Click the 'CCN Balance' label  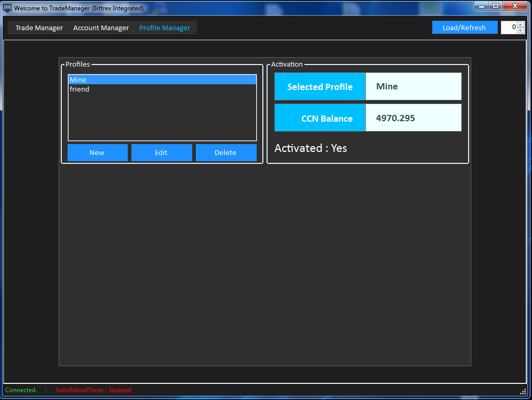tap(320, 118)
